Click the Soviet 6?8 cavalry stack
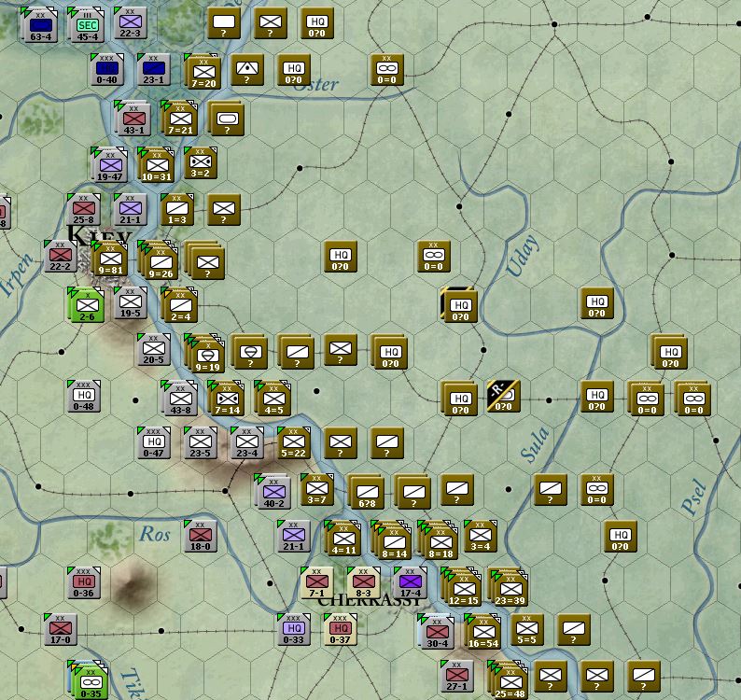 coord(367,493)
